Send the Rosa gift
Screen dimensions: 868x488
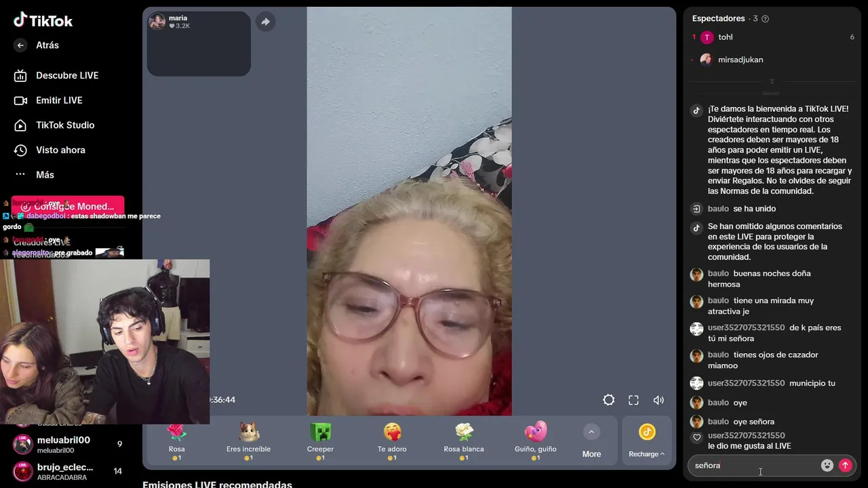pyautogui.click(x=177, y=441)
